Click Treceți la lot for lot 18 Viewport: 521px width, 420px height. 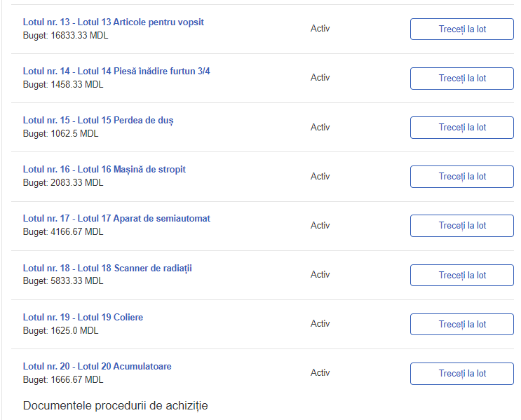462,275
